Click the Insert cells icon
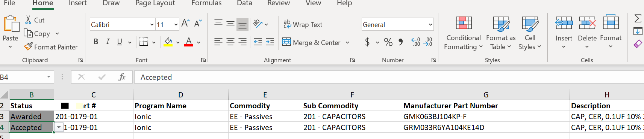The width and height of the screenshot is (644, 139). click(564, 24)
